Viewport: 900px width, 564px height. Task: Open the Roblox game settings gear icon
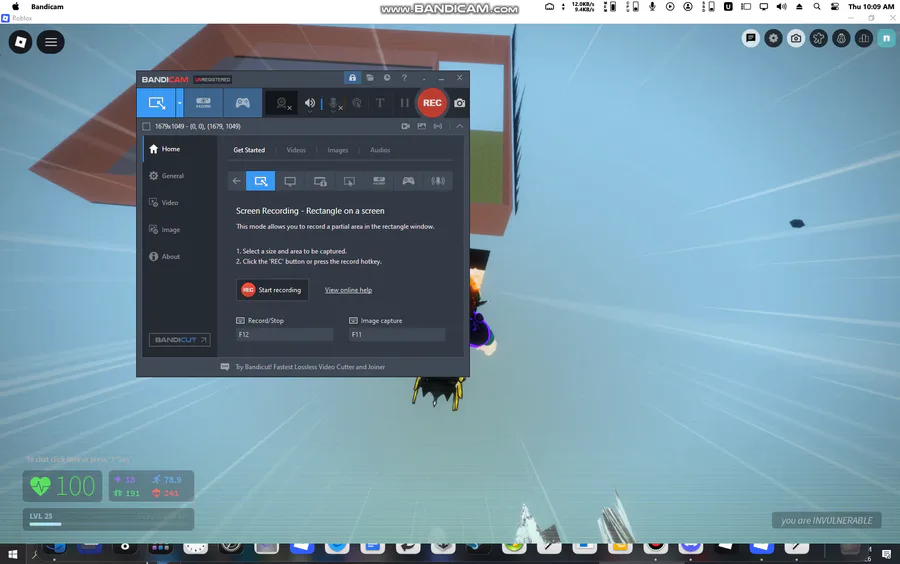tap(773, 38)
